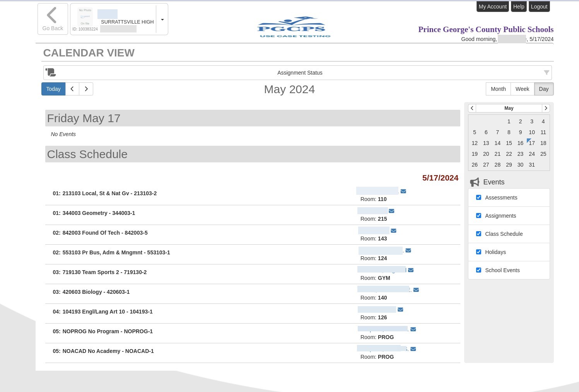Image resolution: width=579 pixels, height=392 pixels.
Task: Open the student selector dropdown arrow
Action: pos(162,20)
